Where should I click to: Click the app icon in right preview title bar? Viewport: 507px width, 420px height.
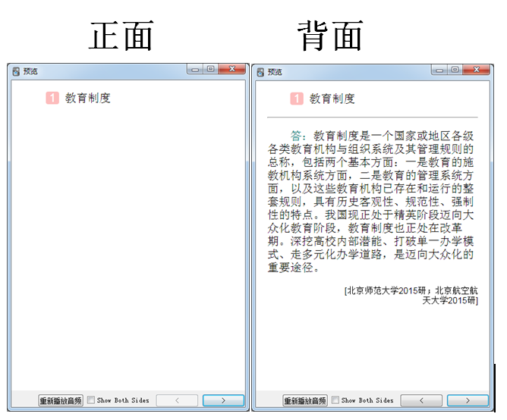click(x=260, y=72)
